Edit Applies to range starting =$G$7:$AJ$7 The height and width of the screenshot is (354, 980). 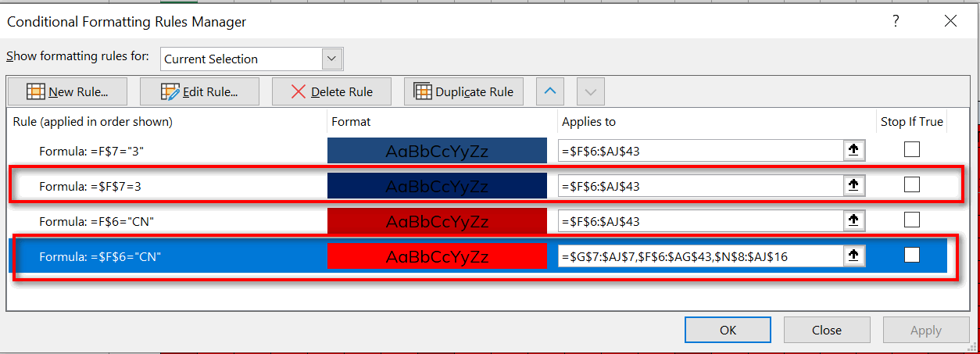tap(701, 256)
